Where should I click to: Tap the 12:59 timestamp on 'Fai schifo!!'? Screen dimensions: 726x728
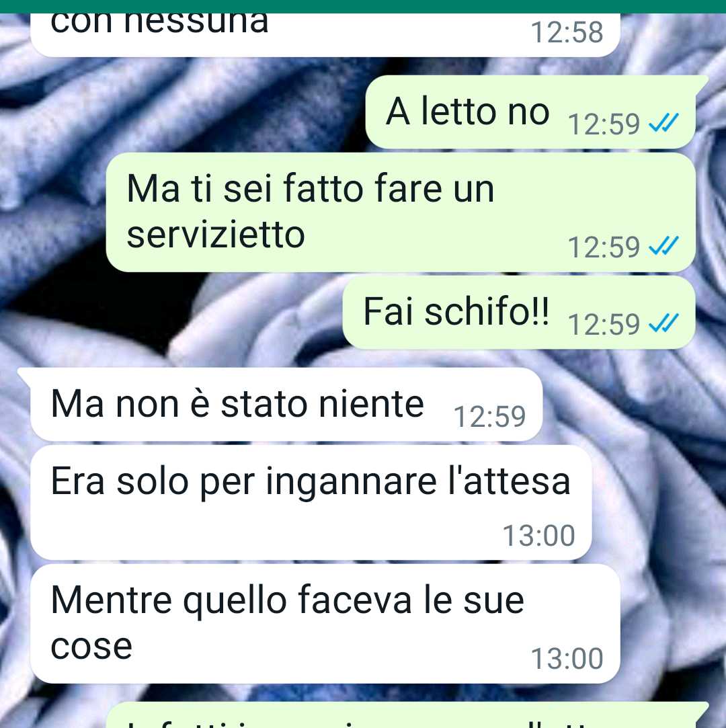(x=604, y=324)
